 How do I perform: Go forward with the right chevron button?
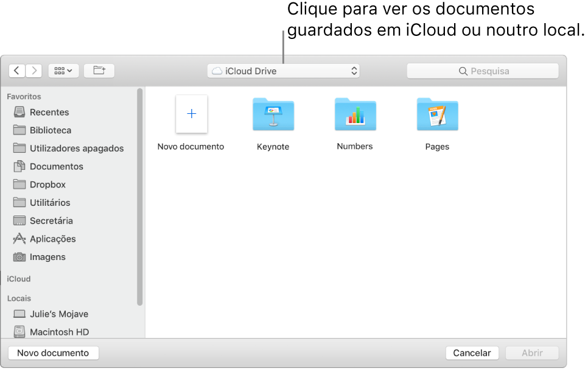tap(33, 71)
